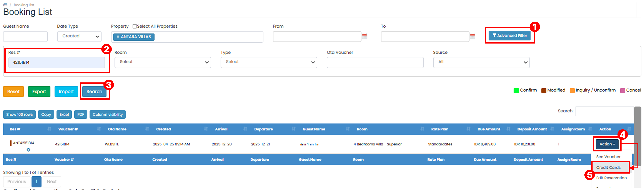Image resolution: width=644 pixels, height=190 pixels.
Task: Click the home breadcrumb icon
Action: [5, 5]
